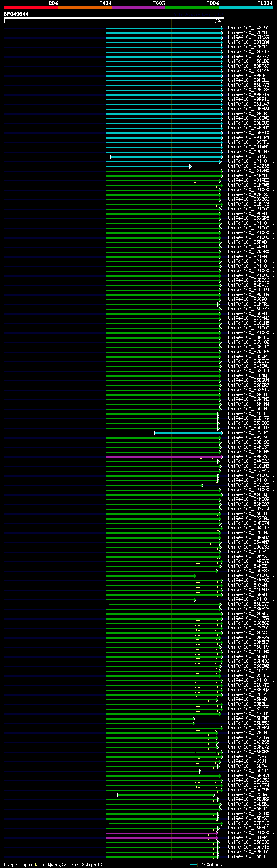277x868 pixels.
Task: Click hit label UniRef100_A1CKN0
Action: coord(248,652)
